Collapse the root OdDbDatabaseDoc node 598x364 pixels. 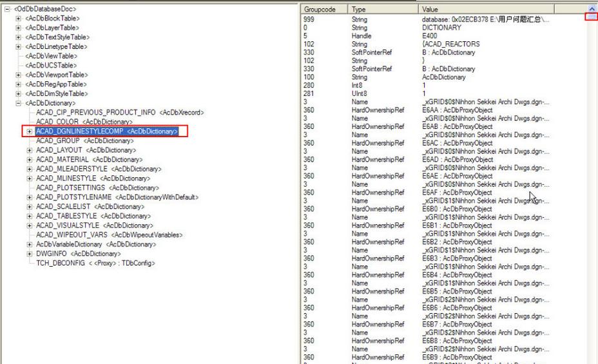pyautogui.click(x=7, y=9)
